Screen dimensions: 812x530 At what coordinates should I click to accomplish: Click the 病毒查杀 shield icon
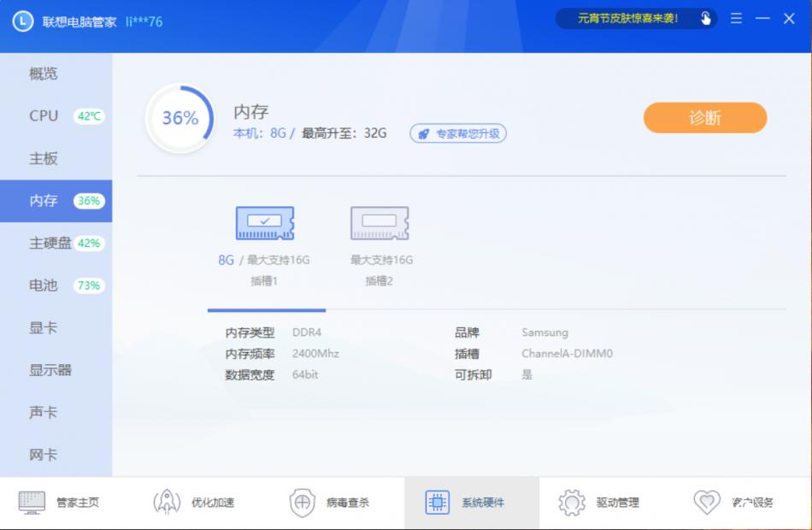click(x=301, y=501)
